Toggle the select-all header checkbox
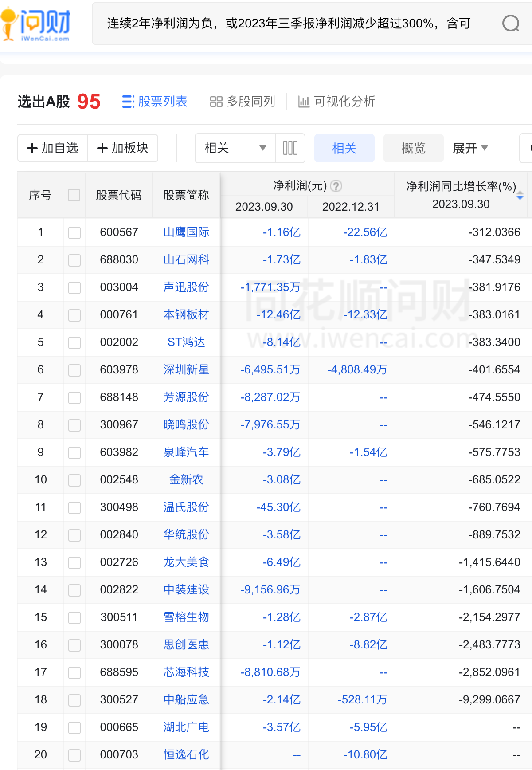The image size is (532, 770). click(74, 195)
